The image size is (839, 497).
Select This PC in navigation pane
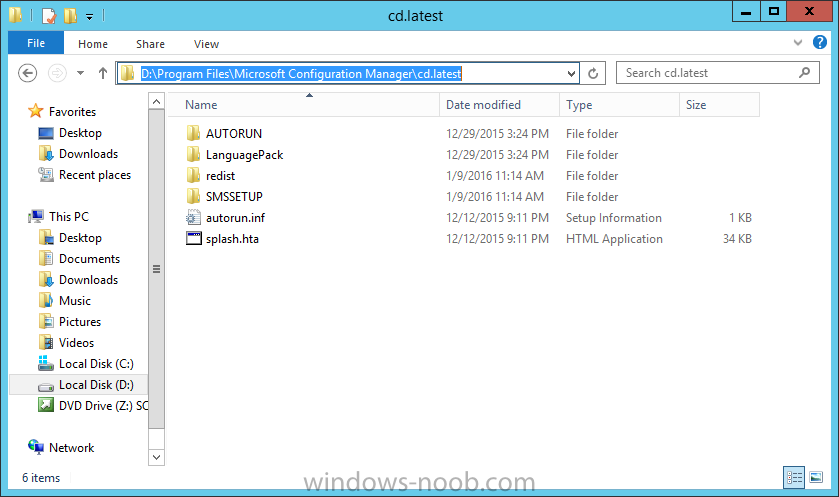point(68,217)
